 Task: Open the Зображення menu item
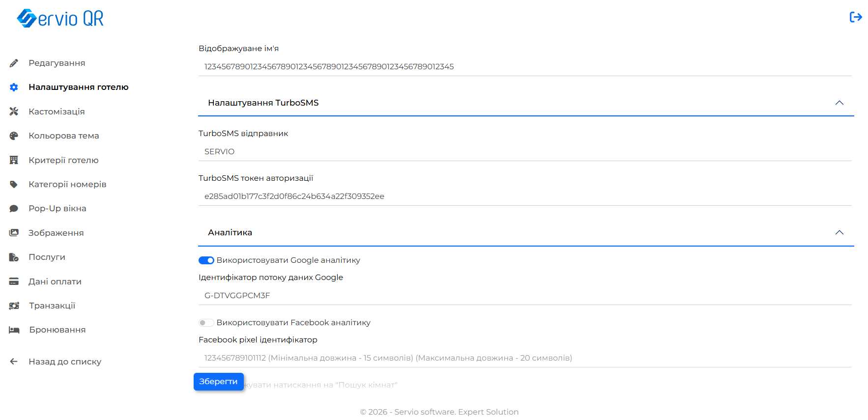coord(56,233)
